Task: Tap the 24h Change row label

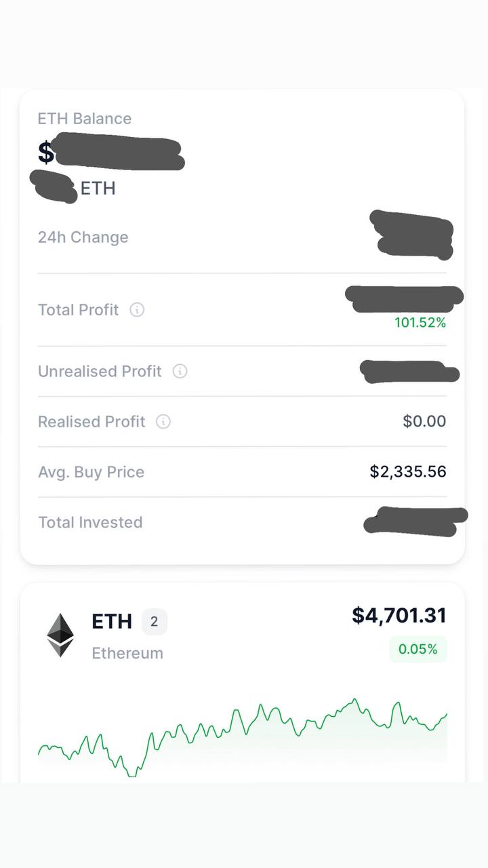Action: coord(83,237)
